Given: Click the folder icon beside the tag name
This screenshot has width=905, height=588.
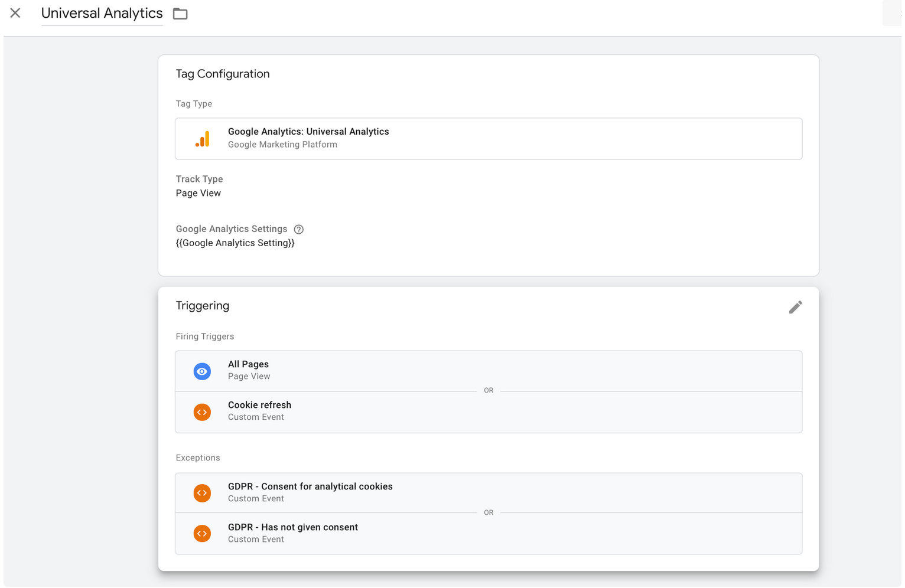Looking at the screenshot, I should coord(180,14).
